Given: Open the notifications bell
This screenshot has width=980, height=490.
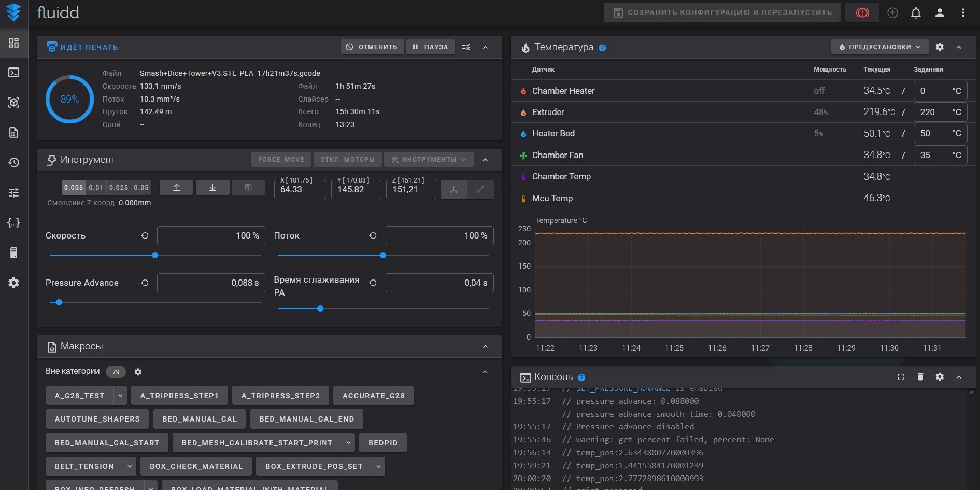Looking at the screenshot, I should point(916,13).
